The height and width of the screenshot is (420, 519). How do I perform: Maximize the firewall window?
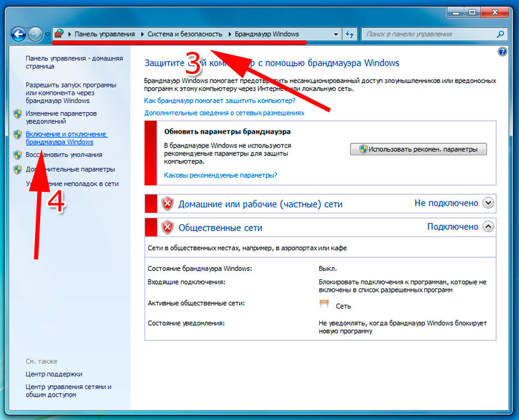472,12
